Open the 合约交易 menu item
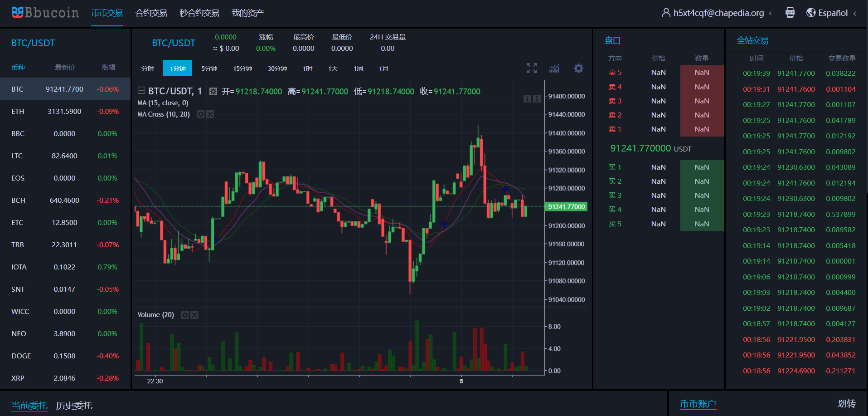This screenshot has height=416, width=868. click(x=151, y=13)
